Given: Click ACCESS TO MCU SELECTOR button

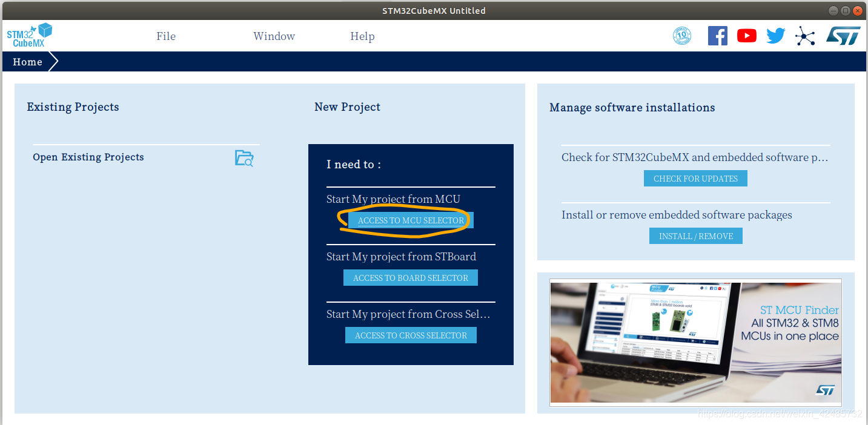Looking at the screenshot, I should pos(411,220).
